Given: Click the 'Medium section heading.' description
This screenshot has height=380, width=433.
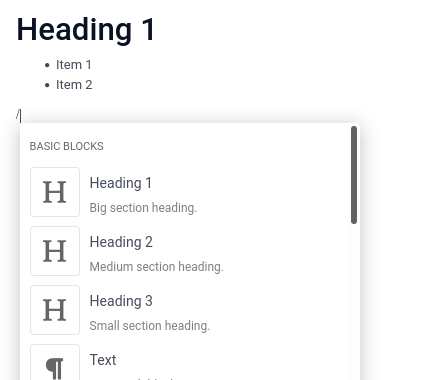Looking at the screenshot, I should 157,267.
